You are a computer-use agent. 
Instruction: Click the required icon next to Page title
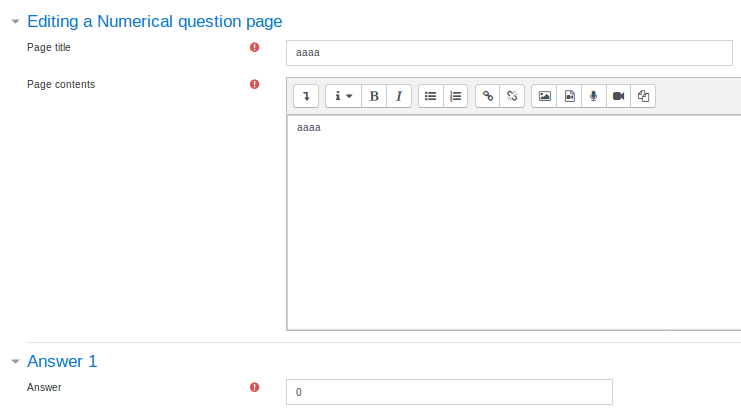pyautogui.click(x=255, y=47)
